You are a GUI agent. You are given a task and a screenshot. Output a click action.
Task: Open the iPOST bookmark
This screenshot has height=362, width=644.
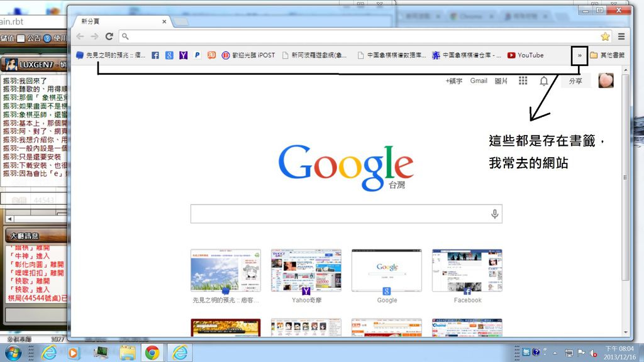pos(248,55)
